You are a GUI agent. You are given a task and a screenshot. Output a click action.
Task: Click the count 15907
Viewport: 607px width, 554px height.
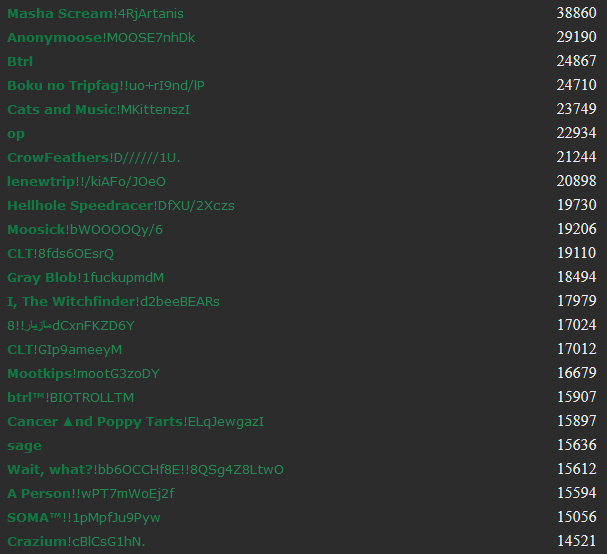576,397
